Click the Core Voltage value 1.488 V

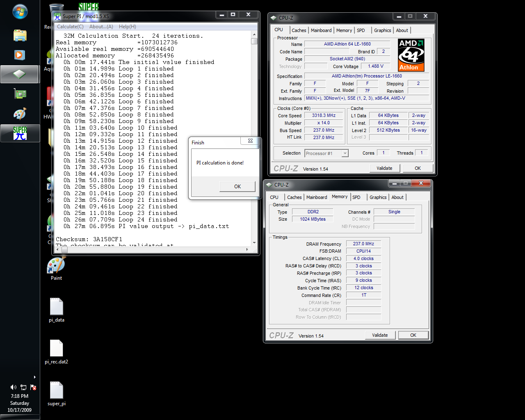tap(376, 66)
